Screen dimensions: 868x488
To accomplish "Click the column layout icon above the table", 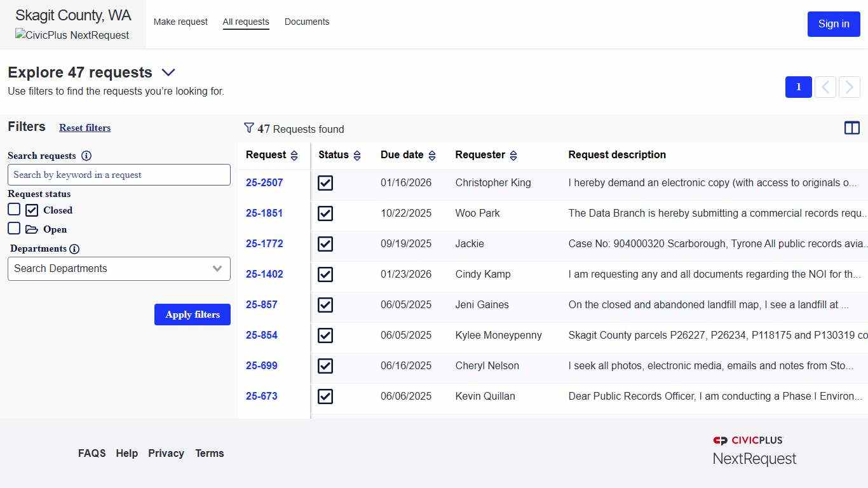I will pyautogui.click(x=851, y=128).
